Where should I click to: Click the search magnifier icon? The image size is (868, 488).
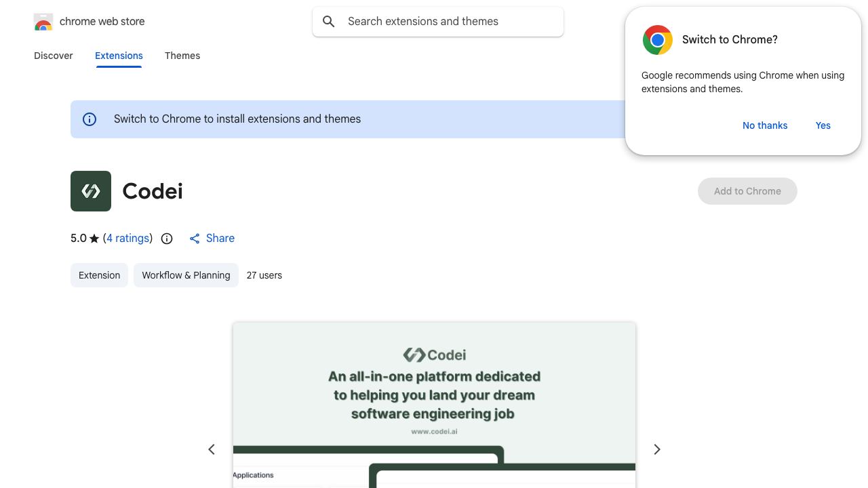[x=329, y=22]
